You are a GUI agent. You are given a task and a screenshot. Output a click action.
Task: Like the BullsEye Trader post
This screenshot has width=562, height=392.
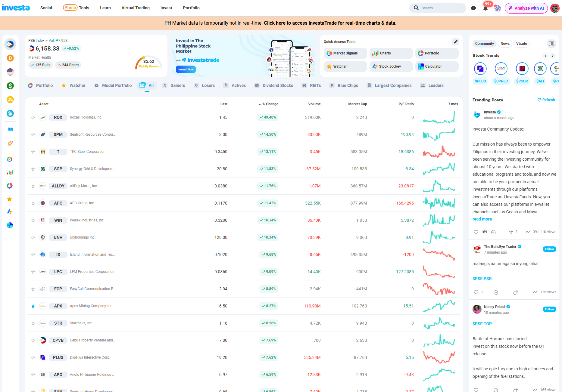click(476, 292)
